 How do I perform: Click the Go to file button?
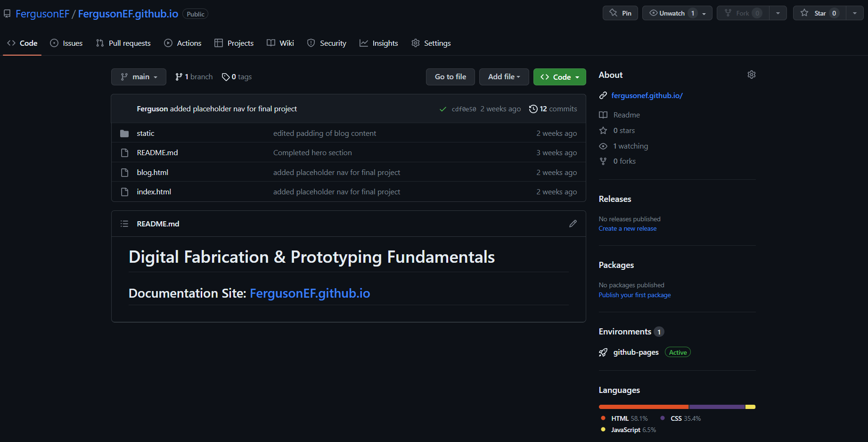click(x=450, y=77)
